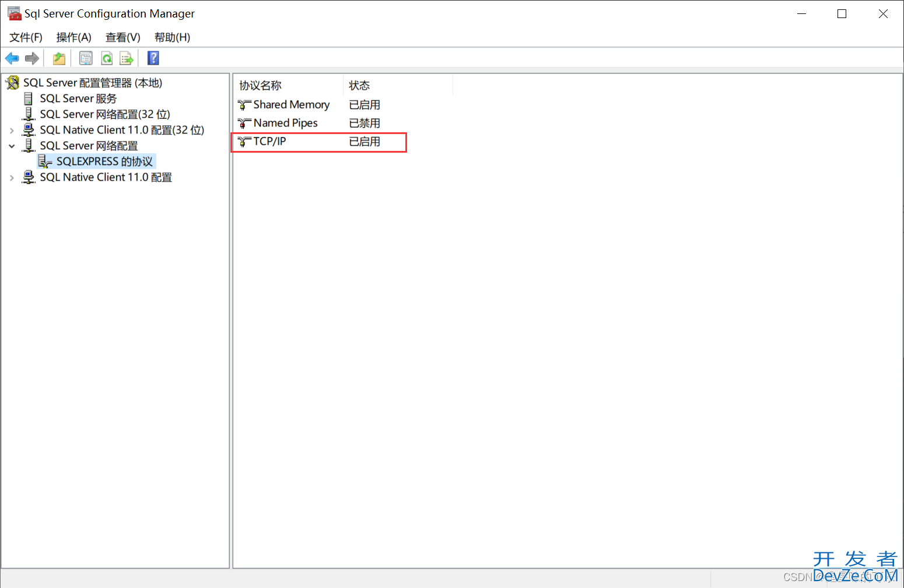This screenshot has height=588, width=904.
Task: Open the 文件(F) menu
Action: click(x=26, y=37)
